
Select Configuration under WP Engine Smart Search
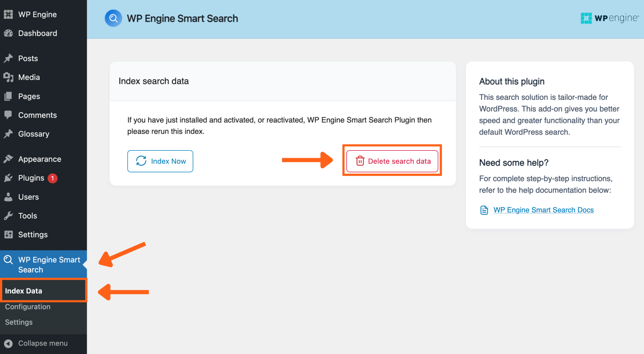click(x=27, y=307)
